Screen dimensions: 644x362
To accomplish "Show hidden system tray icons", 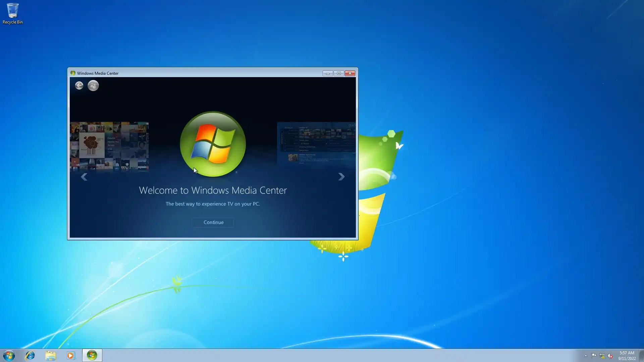I will point(586,356).
